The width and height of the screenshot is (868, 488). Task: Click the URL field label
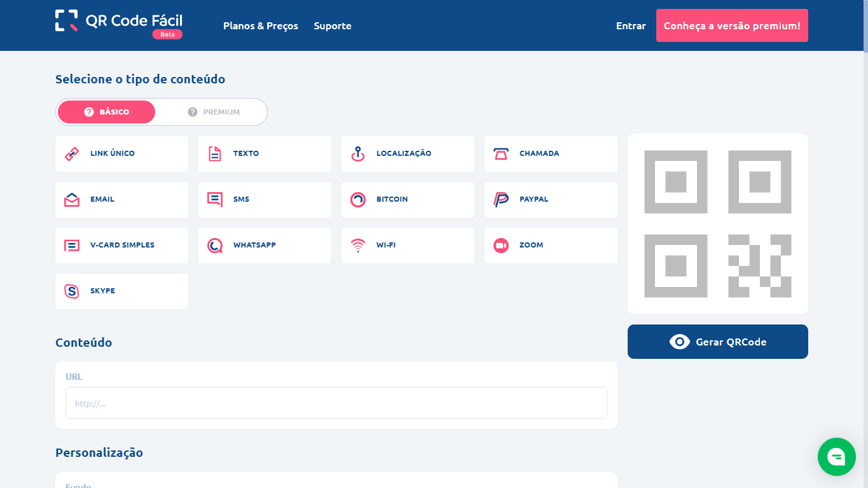tap(74, 377)
